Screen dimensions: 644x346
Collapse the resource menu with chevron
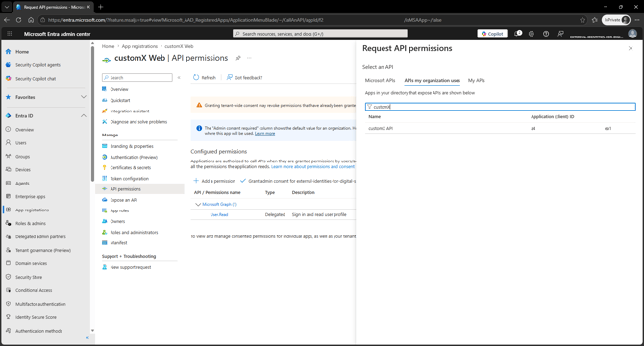(179, 78)
